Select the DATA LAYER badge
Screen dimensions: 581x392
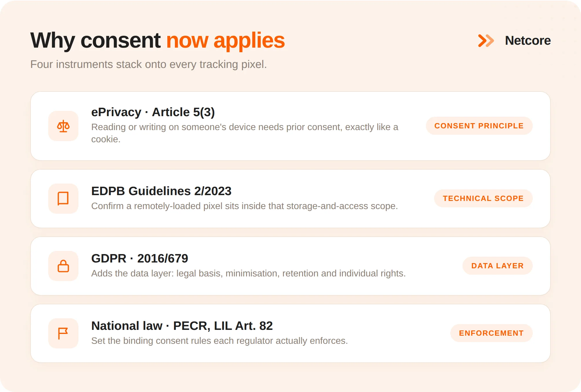(x=497, y=266)
